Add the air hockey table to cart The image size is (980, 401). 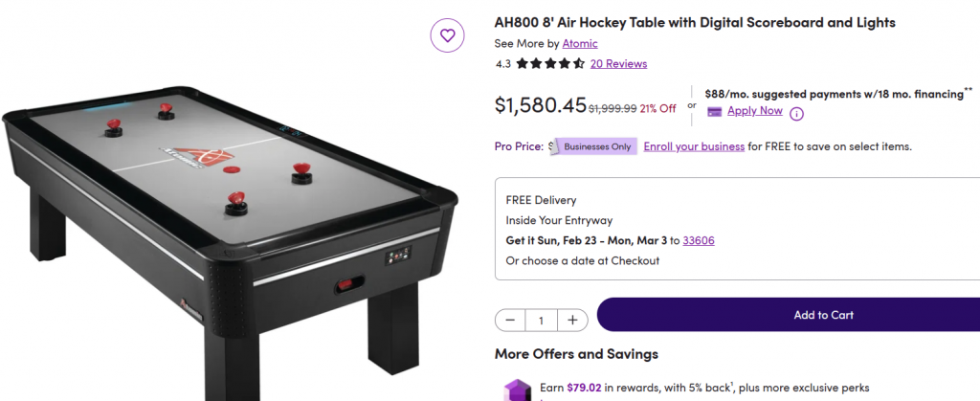point(823,315)
